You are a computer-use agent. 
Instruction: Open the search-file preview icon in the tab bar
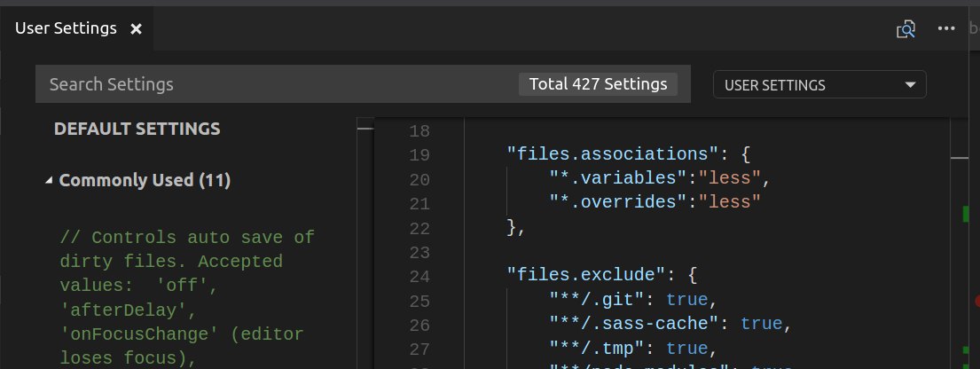tap(906, 28)
